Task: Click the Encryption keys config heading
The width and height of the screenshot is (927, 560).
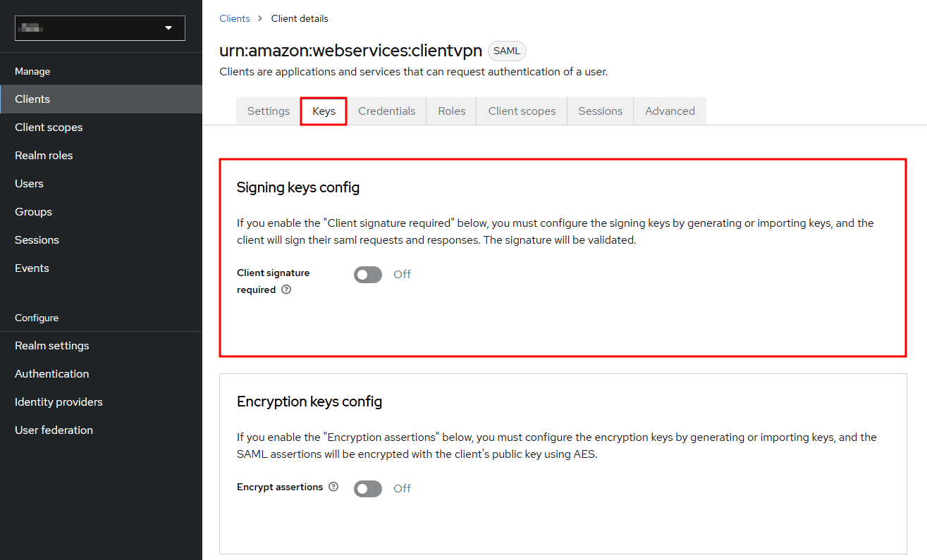Action: click(309, 402)
